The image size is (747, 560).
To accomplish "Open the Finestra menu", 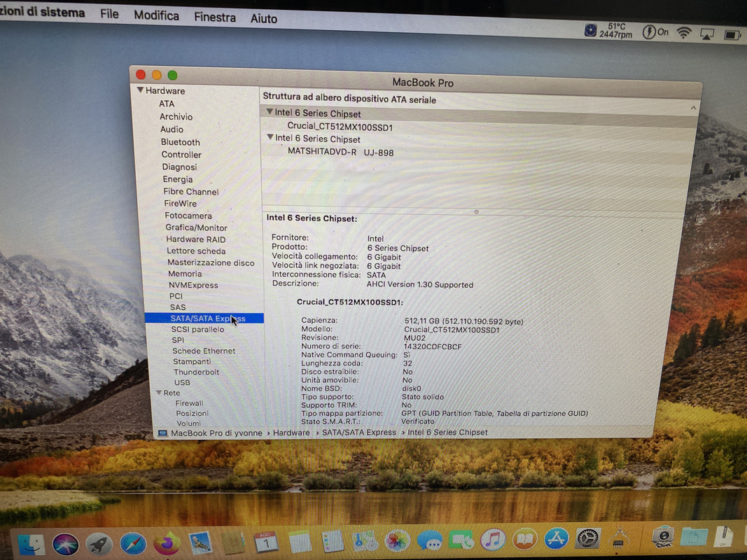I will click(214, 17).
